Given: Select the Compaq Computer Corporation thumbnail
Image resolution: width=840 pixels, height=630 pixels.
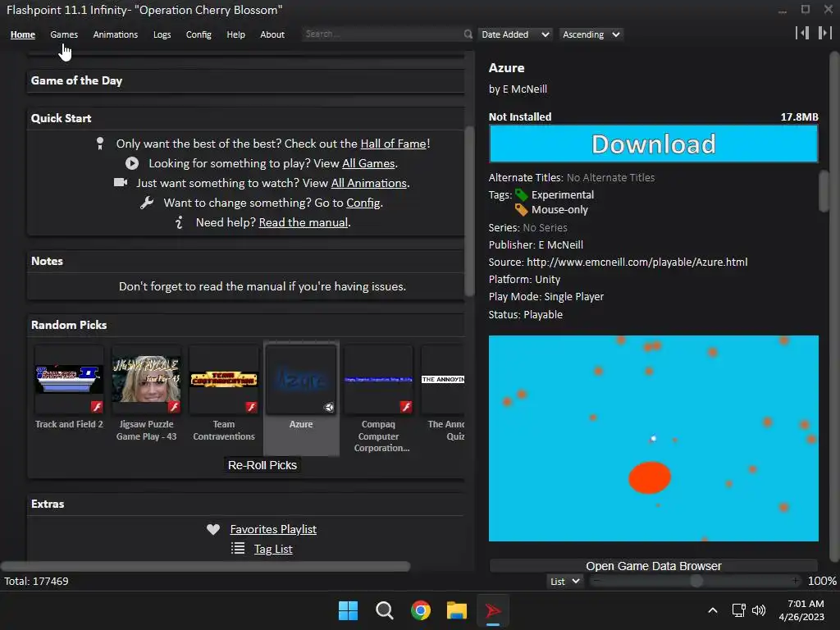Looking at the screenshot, I should point(378,379).
